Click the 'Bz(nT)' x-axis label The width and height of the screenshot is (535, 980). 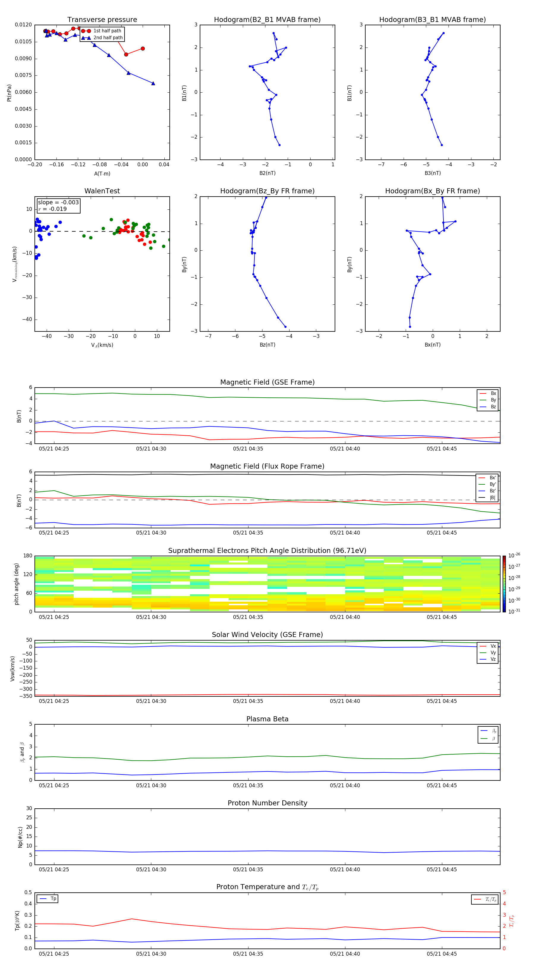tap(267, 345)
